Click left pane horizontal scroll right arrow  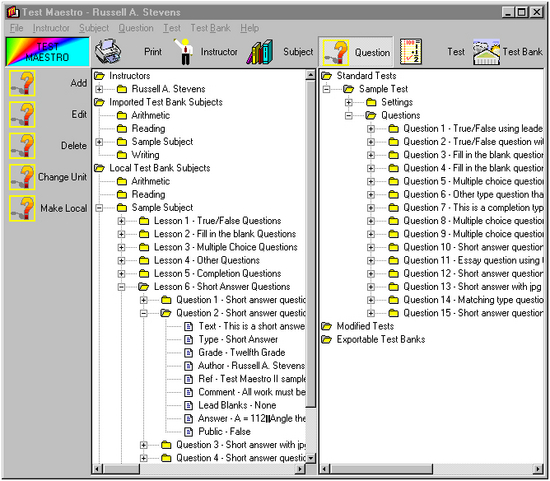(300, 469)
